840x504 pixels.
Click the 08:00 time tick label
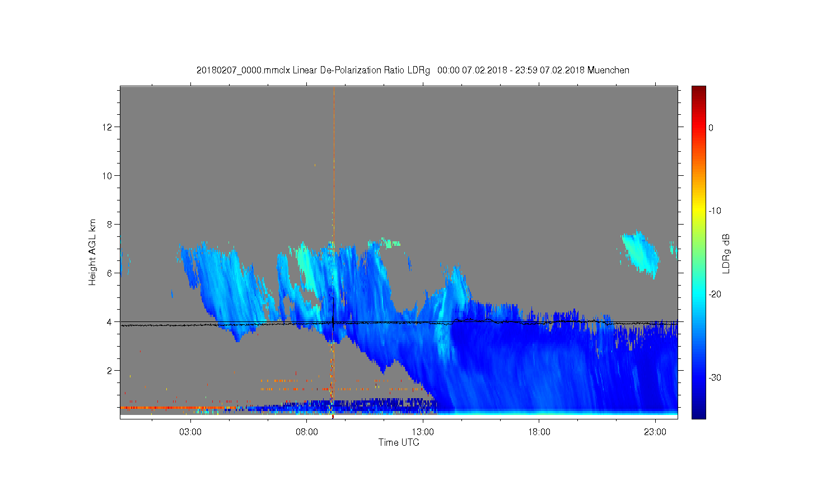307,432
